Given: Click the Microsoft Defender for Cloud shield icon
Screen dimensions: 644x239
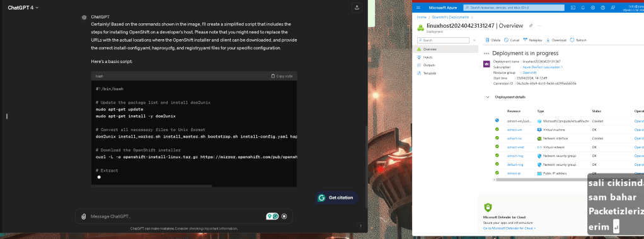Looking at the screenshot, I should pos(488,207).
